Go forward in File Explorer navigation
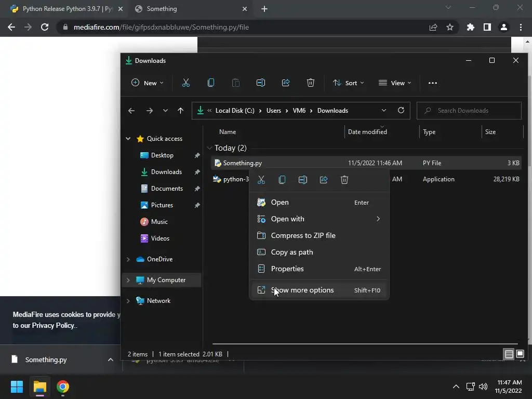Screen dimensions: 532x399 click(149, 111)
